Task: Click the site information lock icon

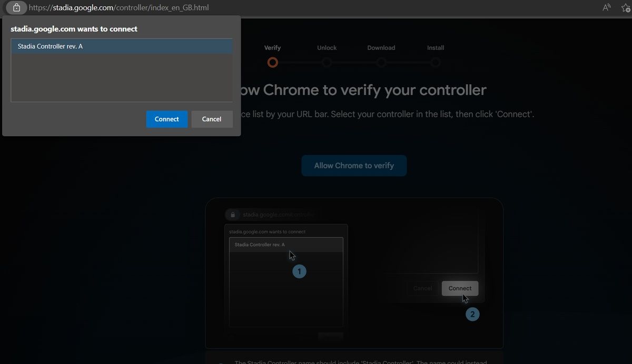Action: coord(16,7)
